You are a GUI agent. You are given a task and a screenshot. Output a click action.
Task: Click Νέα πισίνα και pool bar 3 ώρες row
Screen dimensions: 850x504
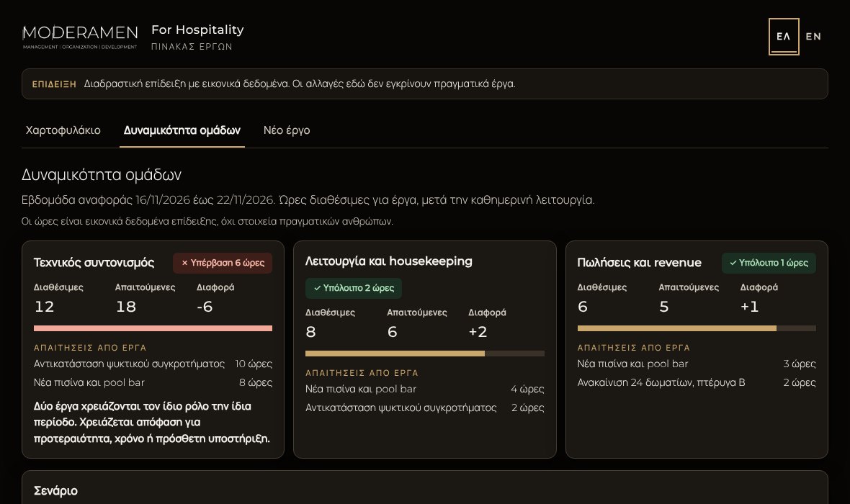click(x=697, y=364)
